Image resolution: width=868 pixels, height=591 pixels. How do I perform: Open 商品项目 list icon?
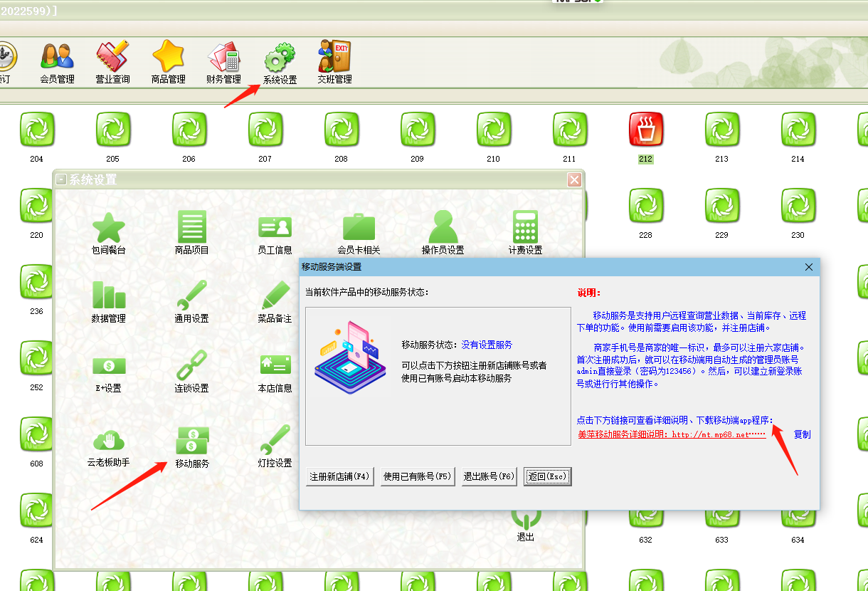(191, 228)
